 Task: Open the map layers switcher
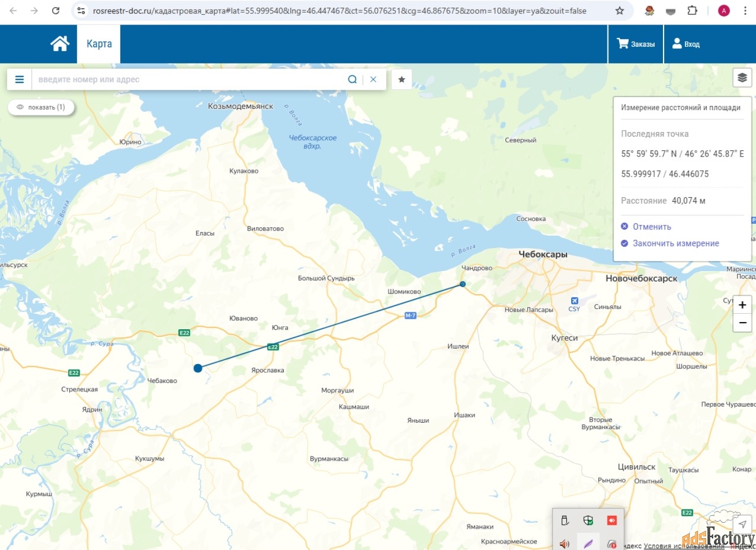(x=742, y=78)
